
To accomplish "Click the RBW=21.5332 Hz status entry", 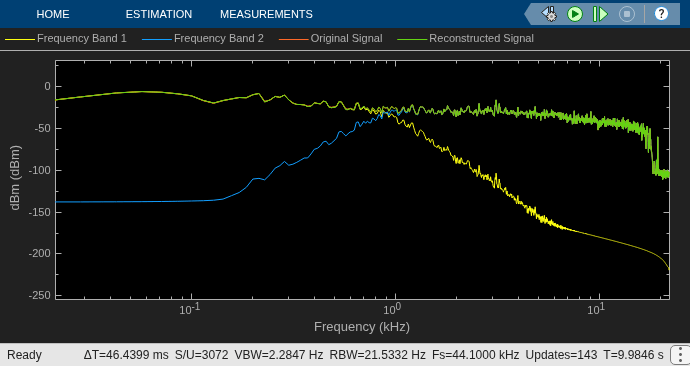I will click(x=378, y=355).
